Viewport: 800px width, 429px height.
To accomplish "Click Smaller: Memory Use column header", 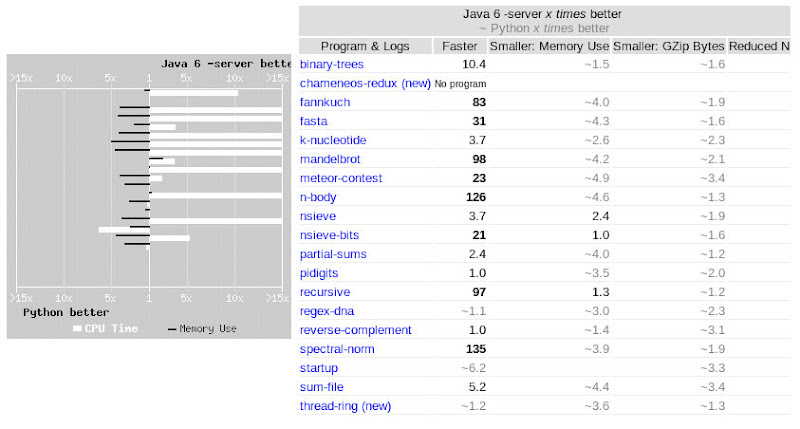I will (549, 46).
